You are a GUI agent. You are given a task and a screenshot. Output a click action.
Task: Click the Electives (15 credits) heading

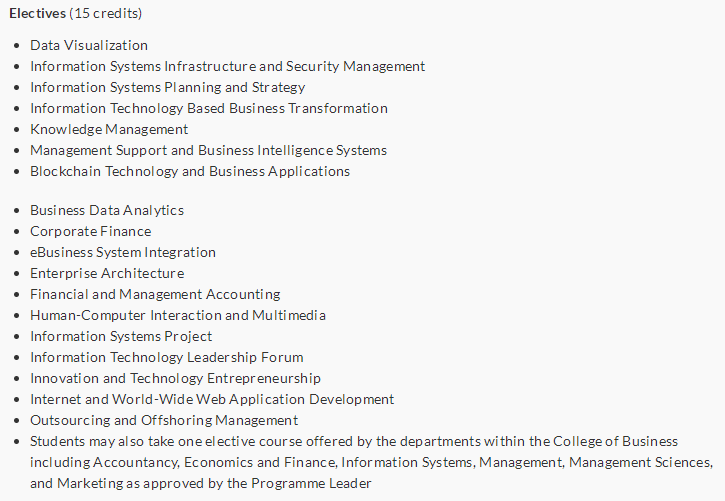75,13
